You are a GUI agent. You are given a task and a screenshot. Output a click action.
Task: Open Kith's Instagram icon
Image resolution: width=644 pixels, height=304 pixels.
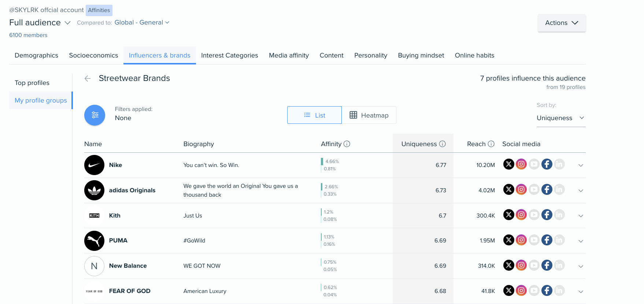pyautogui.click(x=521, y=215)
